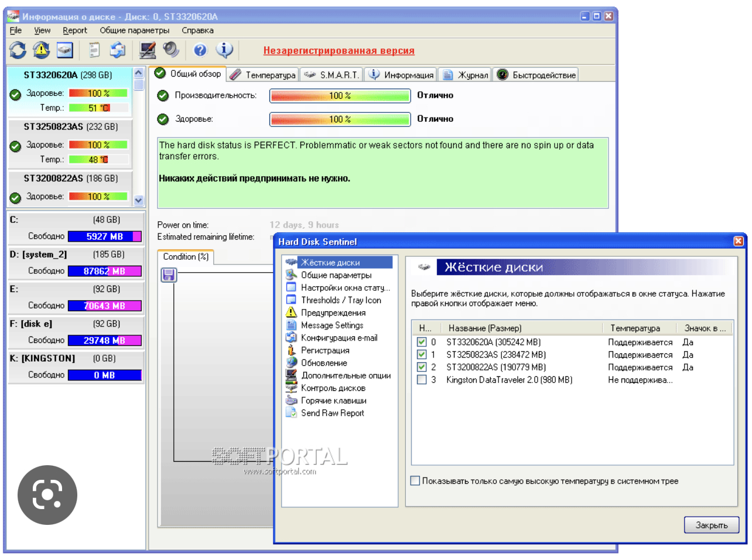Uncheck disk 1 ST3250823AS checkbox
This screenshot has height=560, width=752.
click(x=422, y=355)
